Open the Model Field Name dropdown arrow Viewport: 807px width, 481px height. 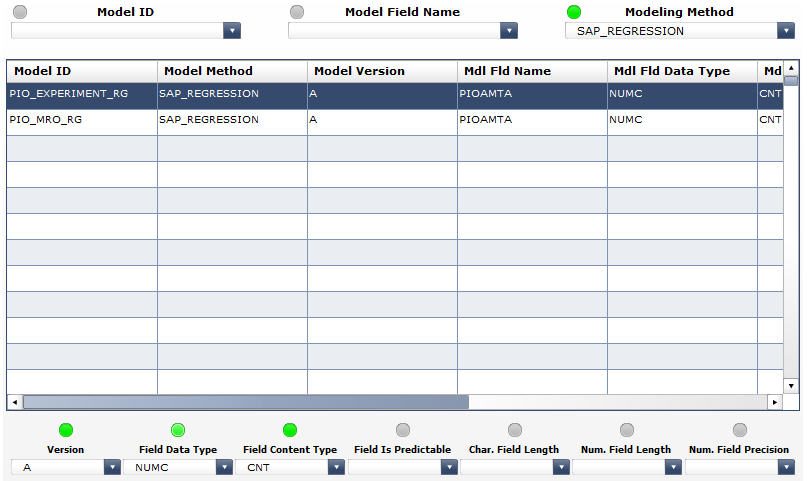(x=509, y=31)
